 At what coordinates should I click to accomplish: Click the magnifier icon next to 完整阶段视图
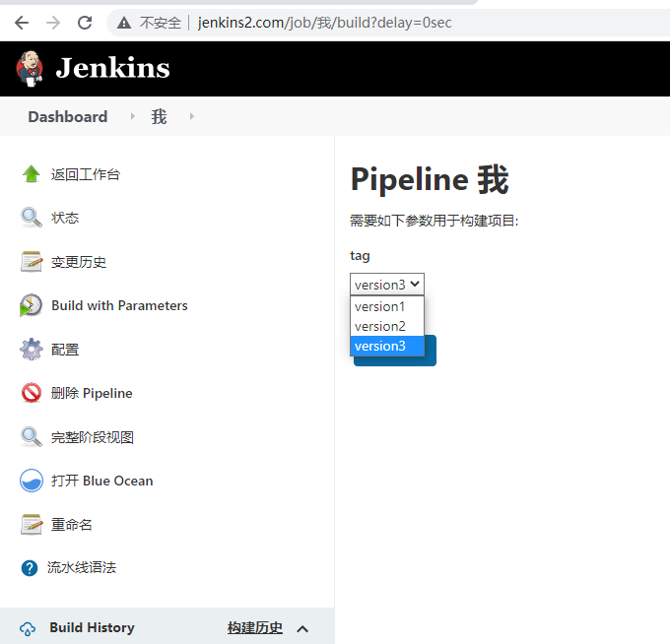click(x=32, y=437)
